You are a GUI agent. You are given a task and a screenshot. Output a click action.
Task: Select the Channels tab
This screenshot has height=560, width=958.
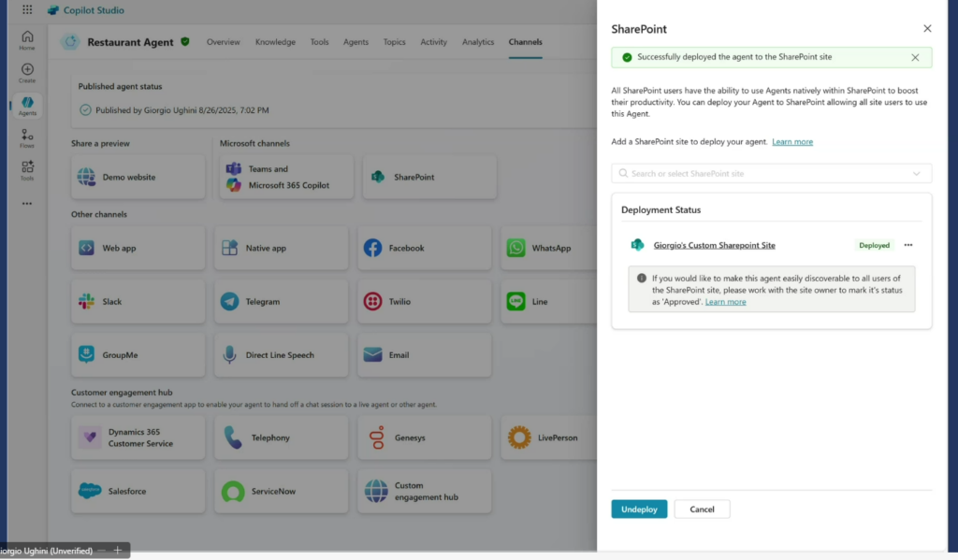tap(525, 42)
